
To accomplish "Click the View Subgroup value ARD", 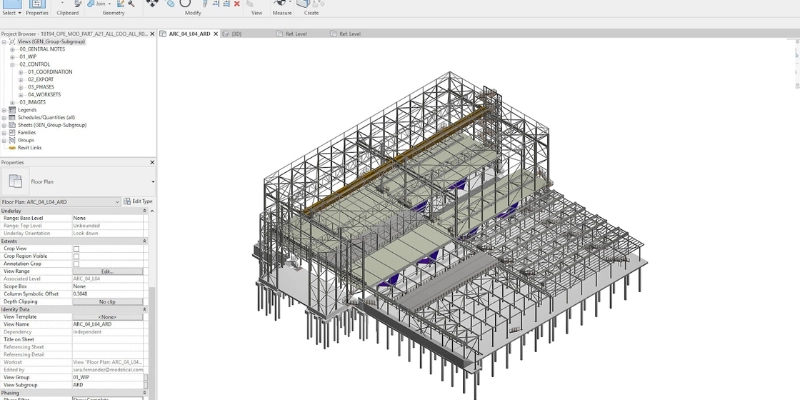I will coord(108,385).
